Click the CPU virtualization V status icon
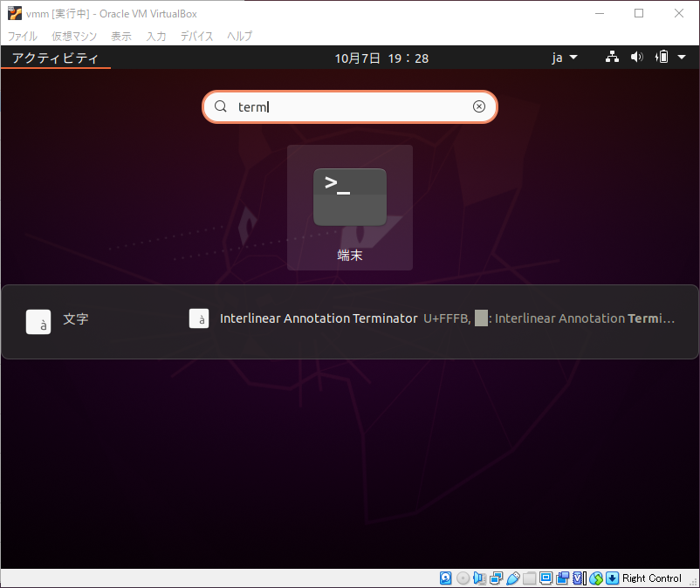 (x=579, y=578)
